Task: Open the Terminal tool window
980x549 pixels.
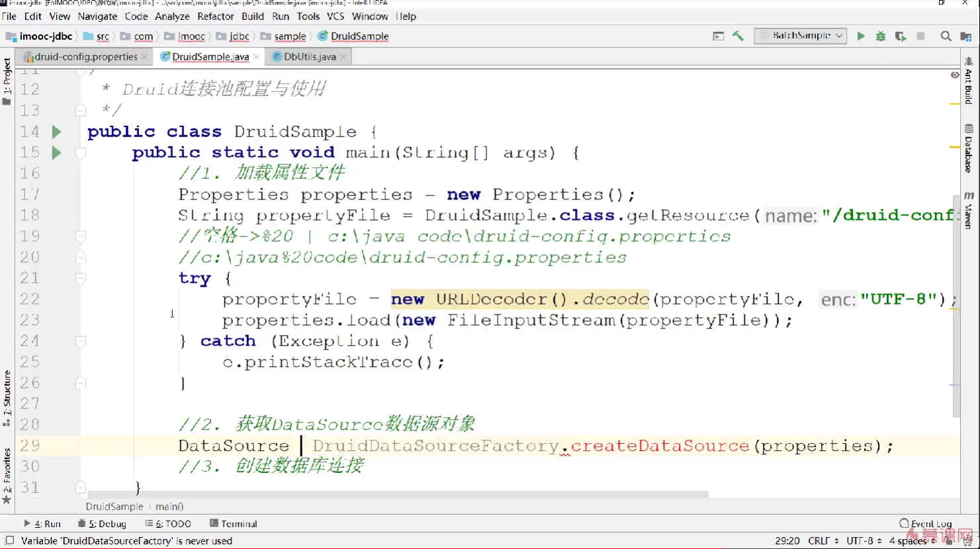Action: pos(233,523)
